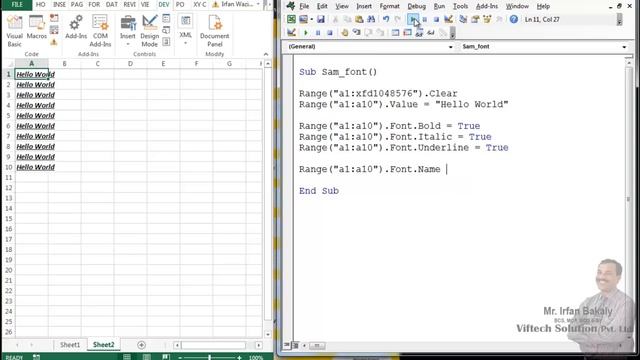Switch to the DAT ribbon tab

[x=111, y=4]
